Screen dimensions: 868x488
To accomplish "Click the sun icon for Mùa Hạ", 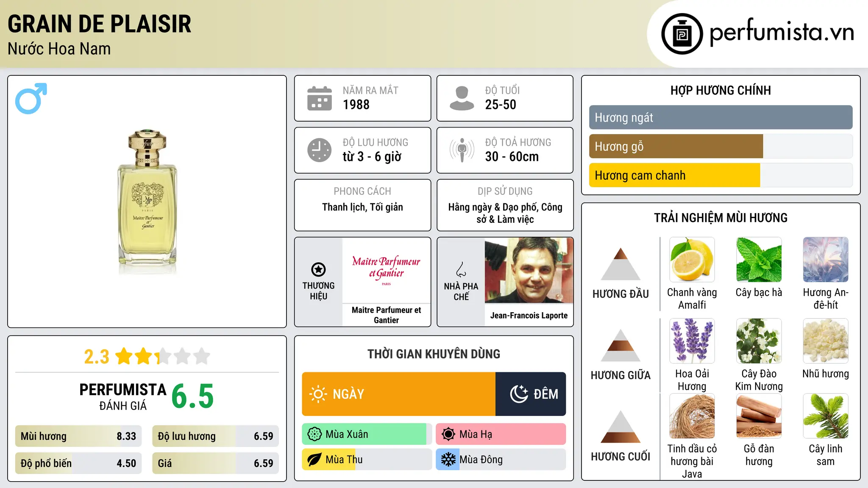I will (x=448, y=434).
